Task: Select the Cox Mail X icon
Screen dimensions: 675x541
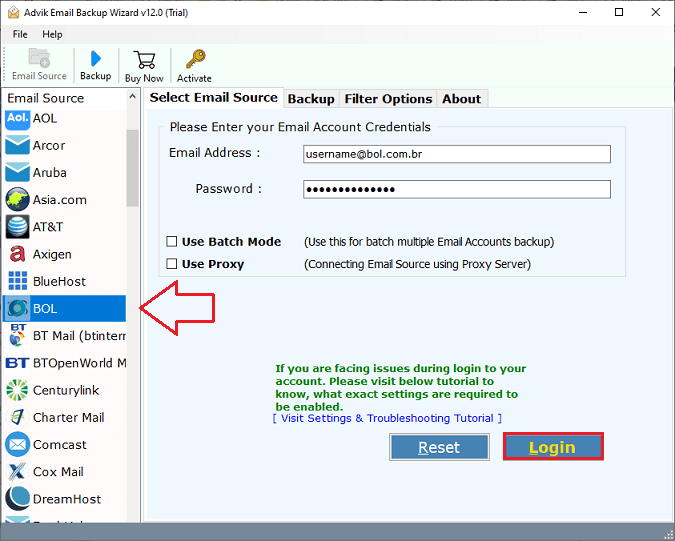Action: (x=17, y=471)
